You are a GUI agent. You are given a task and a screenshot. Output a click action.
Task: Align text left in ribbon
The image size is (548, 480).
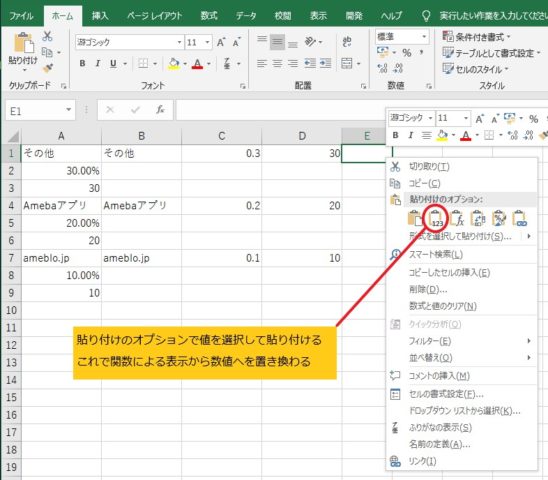[x=262, y=63]
